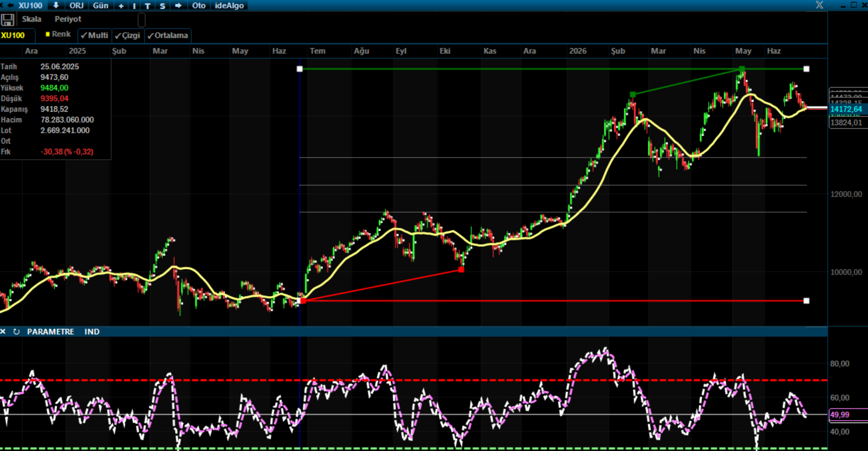Click the white handle at red line's right end
868x451 pixels.
[x=807, y=301]
